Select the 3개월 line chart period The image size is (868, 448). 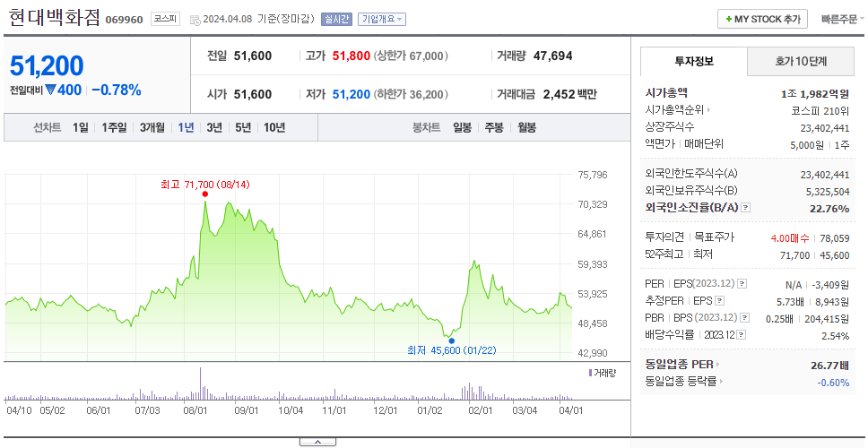coord(152,128)
